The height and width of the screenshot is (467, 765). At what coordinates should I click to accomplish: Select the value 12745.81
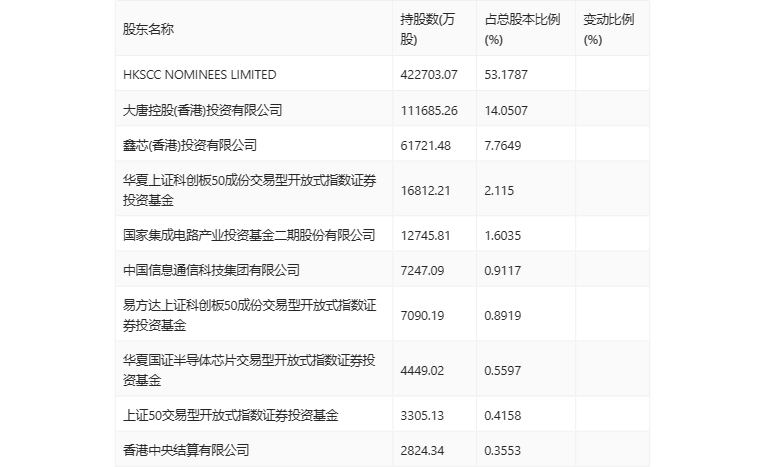click(x=425, y=236)
